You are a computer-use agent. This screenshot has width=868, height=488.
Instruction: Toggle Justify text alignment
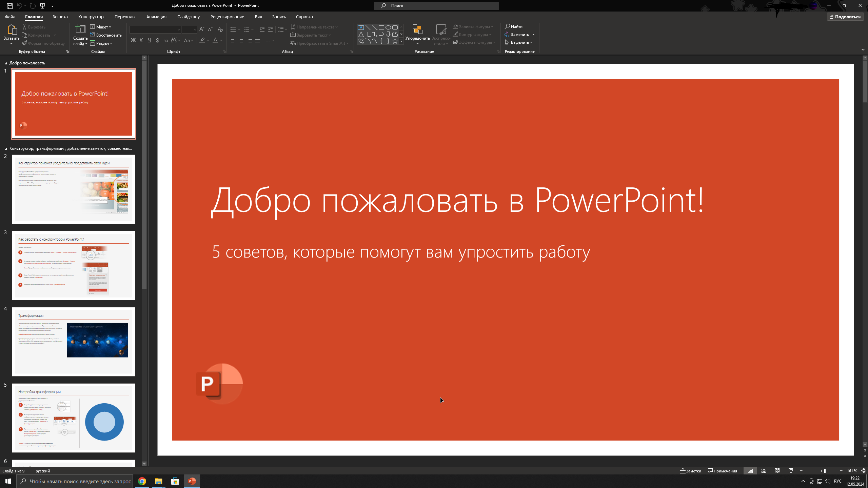(x=258, y=40)
